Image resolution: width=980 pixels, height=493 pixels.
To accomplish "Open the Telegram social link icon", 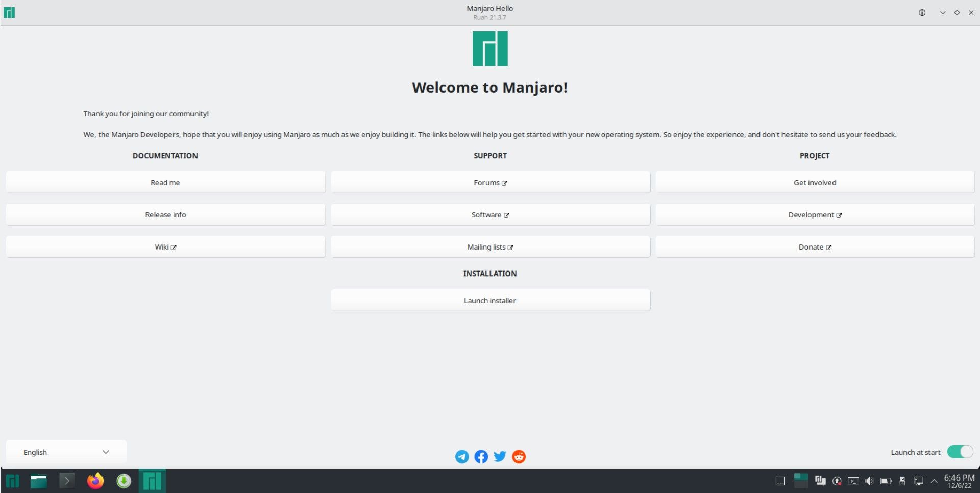I will [x=462, y=456].
